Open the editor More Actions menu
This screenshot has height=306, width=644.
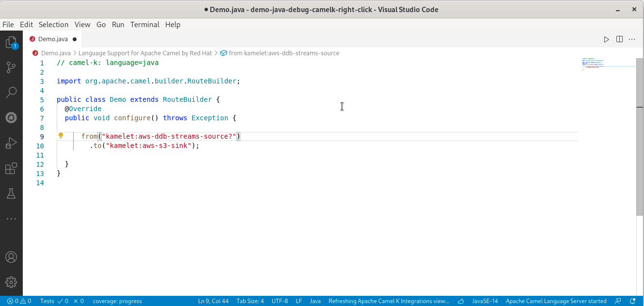pos(631,39)
